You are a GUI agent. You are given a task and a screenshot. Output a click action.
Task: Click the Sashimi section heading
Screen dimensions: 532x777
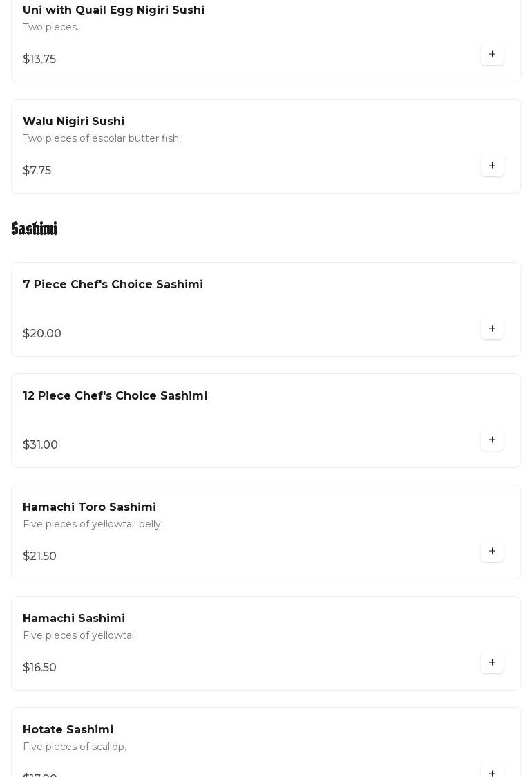point(35,229)
